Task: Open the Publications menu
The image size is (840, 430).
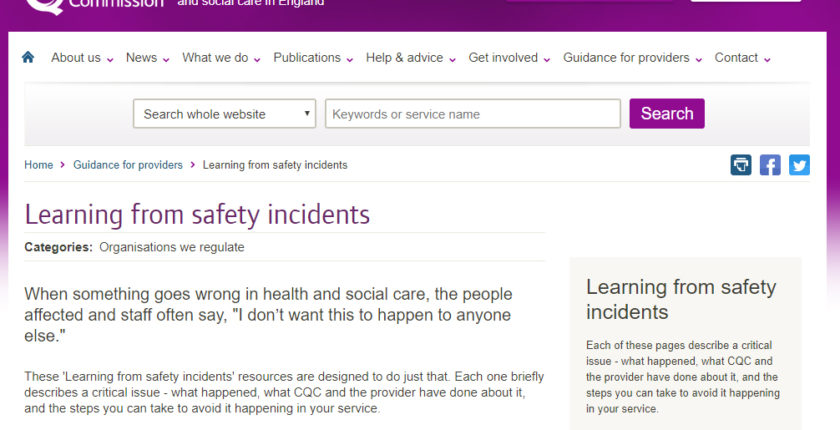Action: [x=307, y=58]
